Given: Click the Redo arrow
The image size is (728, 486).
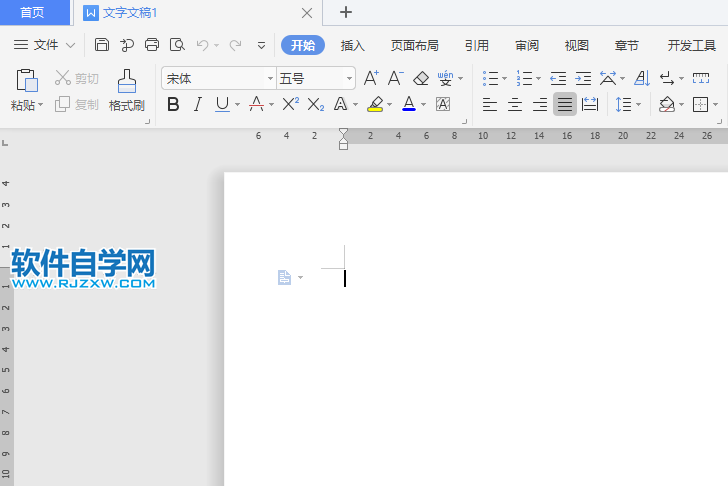Looking at the screenshot, I should point(236,45).
